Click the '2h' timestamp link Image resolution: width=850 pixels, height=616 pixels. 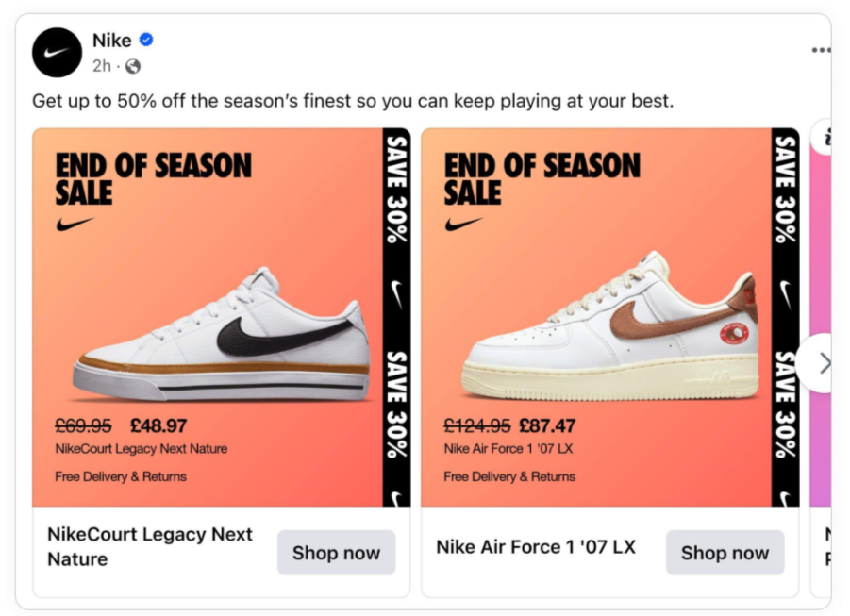tap(102, 67)
